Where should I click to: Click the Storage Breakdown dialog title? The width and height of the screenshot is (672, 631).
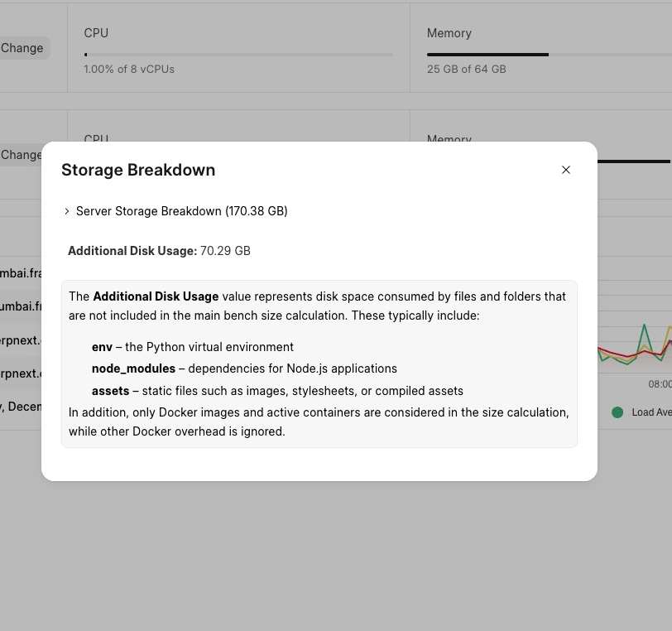pos(138,170)
